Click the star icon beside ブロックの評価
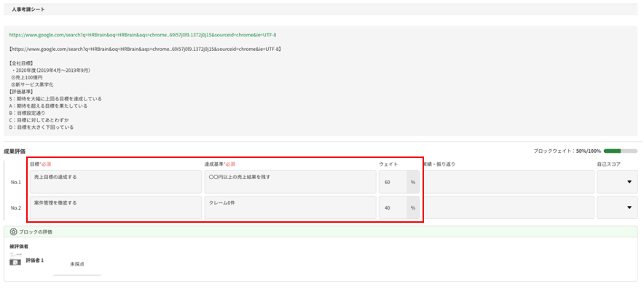The image size is (644, 289). coord(13,231)
